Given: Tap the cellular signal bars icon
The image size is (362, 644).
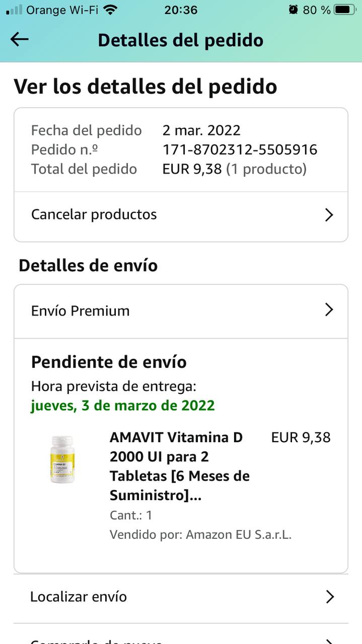Looking at the screenshot, I should coord(14,10).
